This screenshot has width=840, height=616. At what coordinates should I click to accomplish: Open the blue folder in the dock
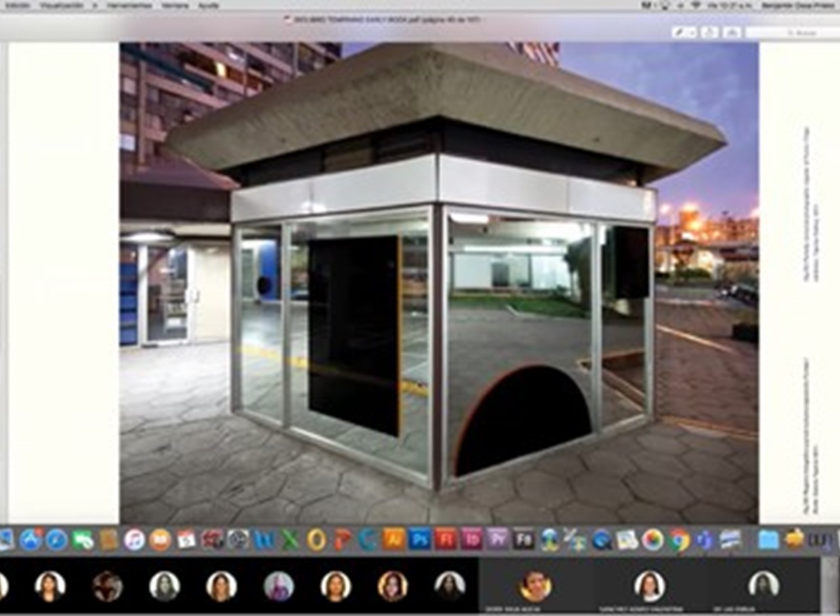tap(768, 540)
